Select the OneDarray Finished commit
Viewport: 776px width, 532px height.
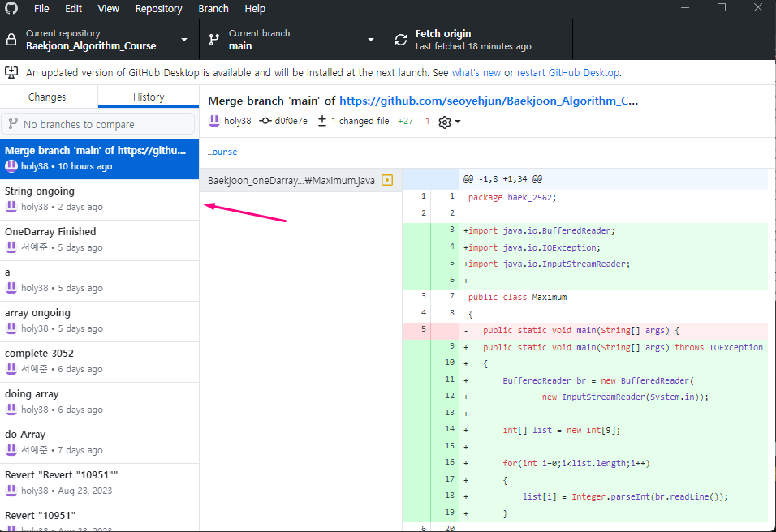pos(100,240)
